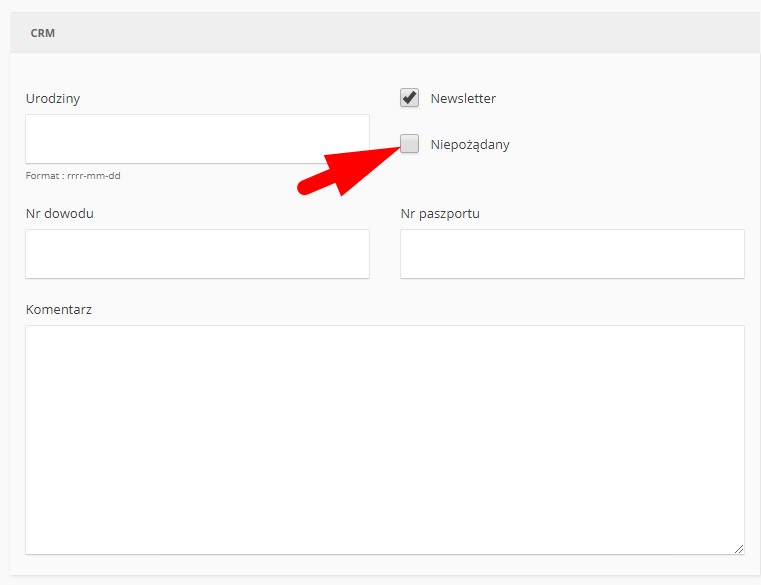The height and width of the screenshot is (585, 761).
Task: Uncheck the Newsletter checkbox
Action: pyautogui.click(x=409, y=98)
